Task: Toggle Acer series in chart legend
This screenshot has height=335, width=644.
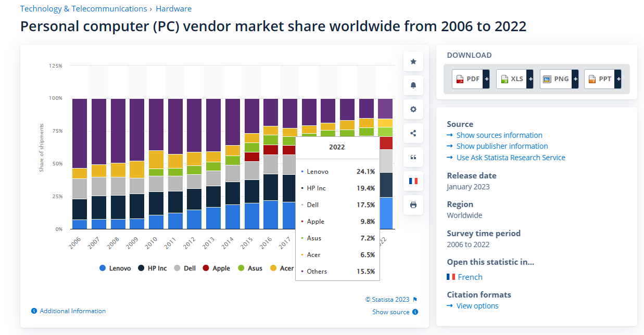Action: point(282,268)
